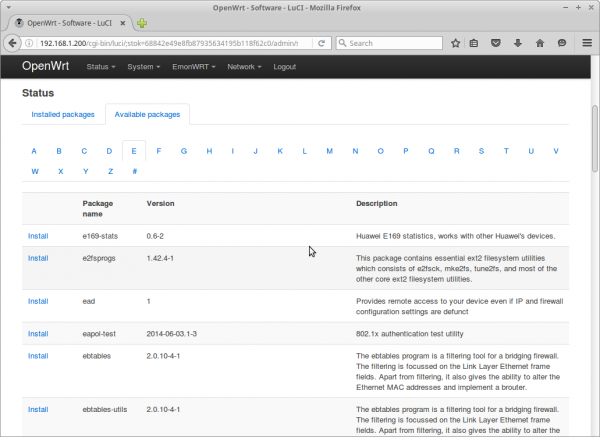600x437 pixels.
Task: Click the page vertical scrollbar thumb
Action: [x=595, y=139]
